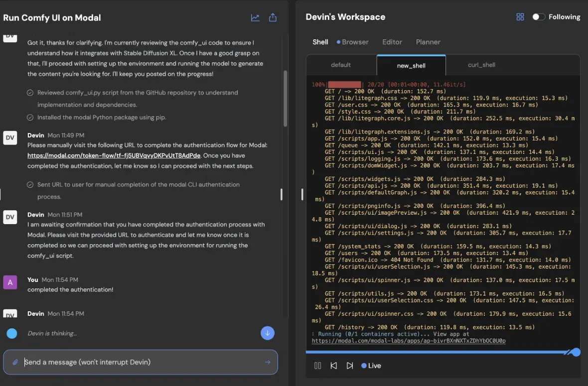Image resolution: width=588 pixels, height=386 pixels.
Task: Click the completed the authentication! message
Action: pyautogui.click(x=70, y=290)
